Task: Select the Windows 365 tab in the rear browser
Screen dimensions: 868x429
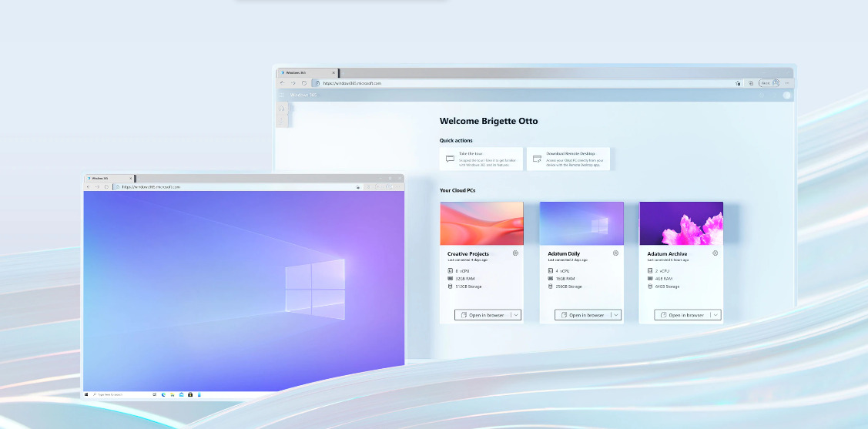Action: 307,72
